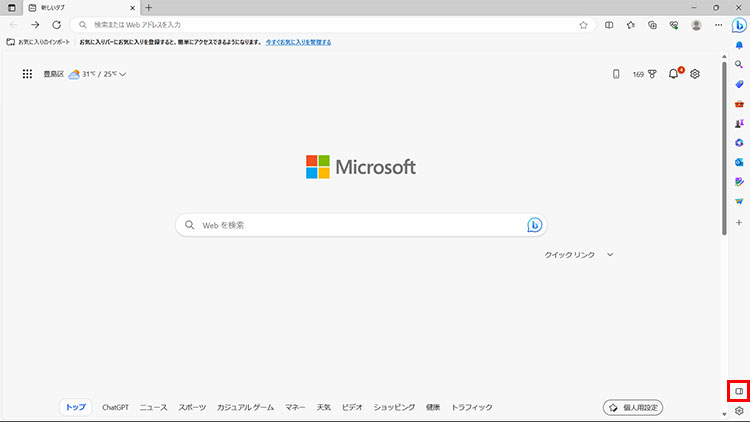Image resolution: width=750 pixels, height=422 pixels.
Task: Click 今すぐお気に入りを管理する link
Action: [298, 42]
